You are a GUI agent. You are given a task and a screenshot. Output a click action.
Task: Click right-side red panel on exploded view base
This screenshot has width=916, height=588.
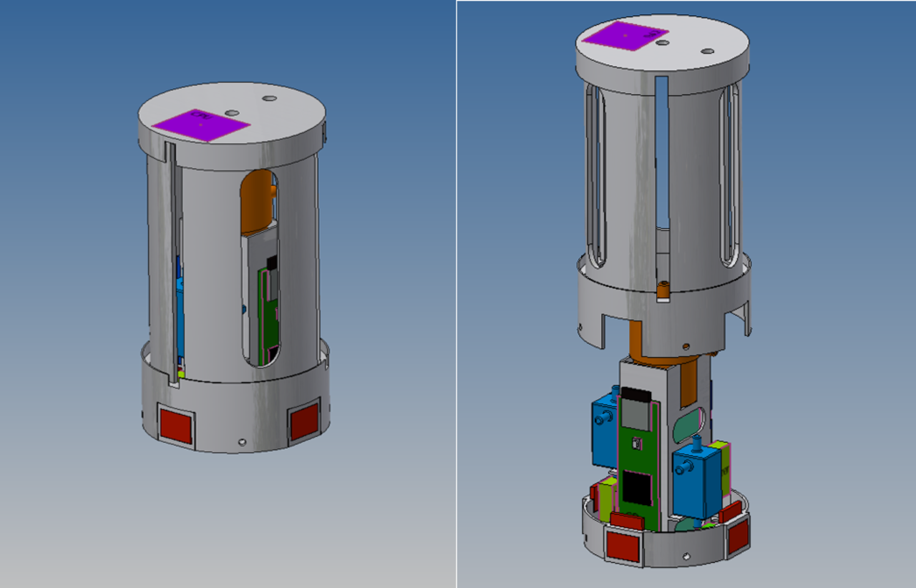[x=738, y=537]
